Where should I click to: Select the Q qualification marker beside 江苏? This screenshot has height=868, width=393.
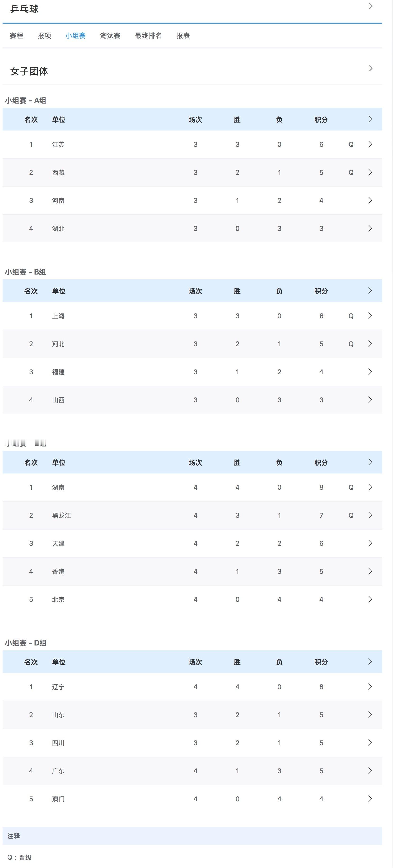tap(351, 144)
